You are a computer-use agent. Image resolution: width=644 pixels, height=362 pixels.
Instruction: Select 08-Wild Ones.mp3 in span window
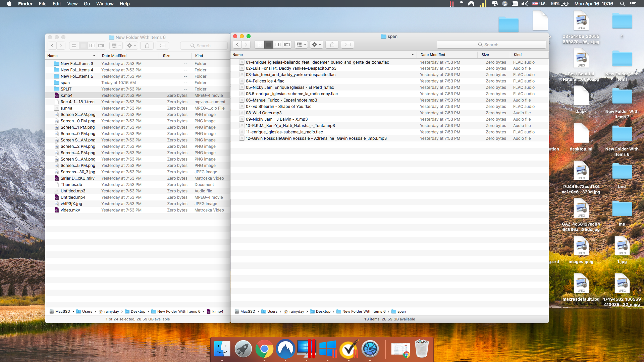coord(389,113)
